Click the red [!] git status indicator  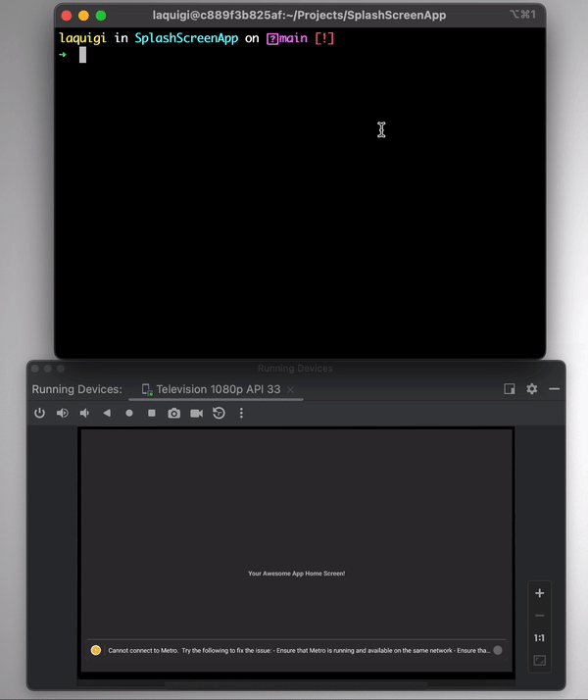[324, 38]
